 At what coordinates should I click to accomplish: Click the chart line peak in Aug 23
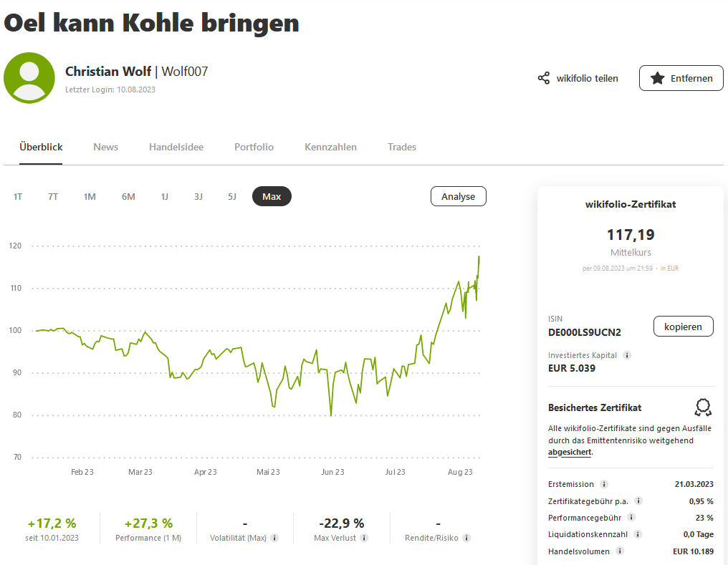click(x=479, y=256)
